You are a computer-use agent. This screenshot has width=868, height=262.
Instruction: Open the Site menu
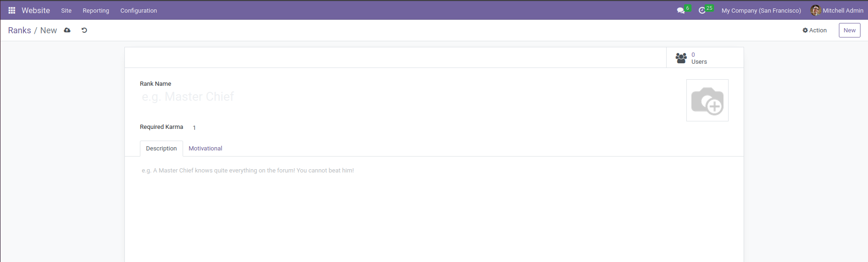pyautogui.click(x=66, y=10)
